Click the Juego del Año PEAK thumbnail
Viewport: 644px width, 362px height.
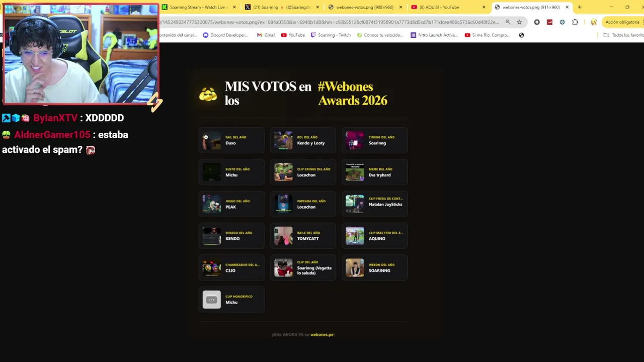(x=211, y=204)
